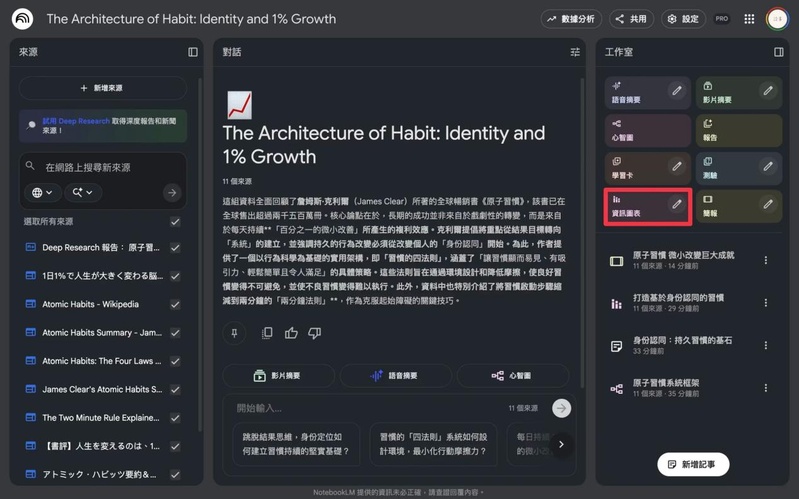This screenshot has height=499, width=799.
Task: Give thumbs down to the summary
Action: [314, 333]
